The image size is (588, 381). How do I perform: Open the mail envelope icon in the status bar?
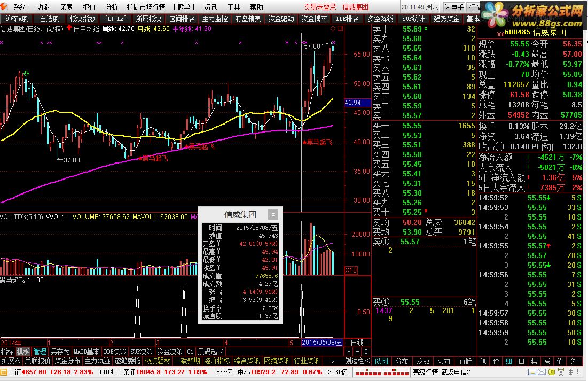[542, 372]
